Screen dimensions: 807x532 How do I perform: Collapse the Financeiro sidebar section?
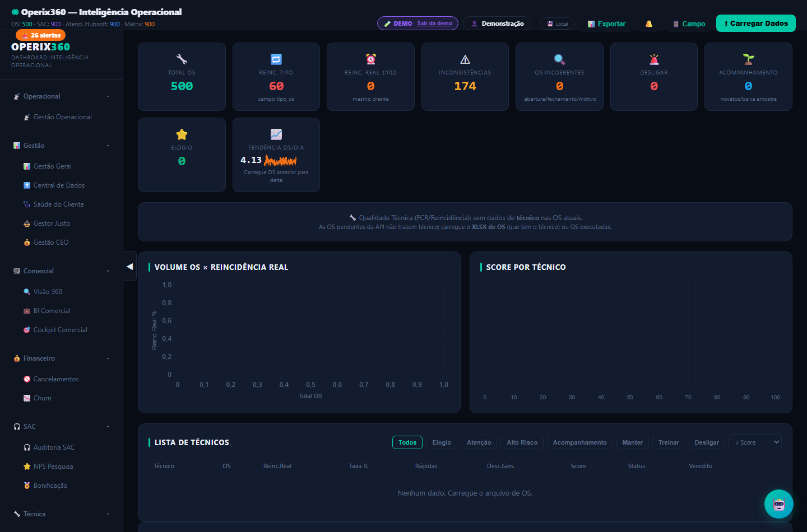pyautogui.click(x=62, y=358)
